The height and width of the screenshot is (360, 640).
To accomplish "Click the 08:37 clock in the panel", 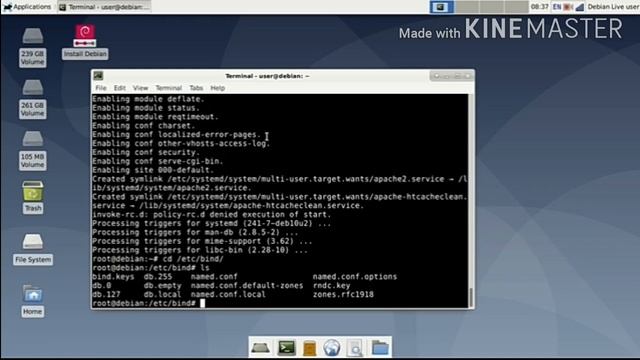I will point(539,7).
